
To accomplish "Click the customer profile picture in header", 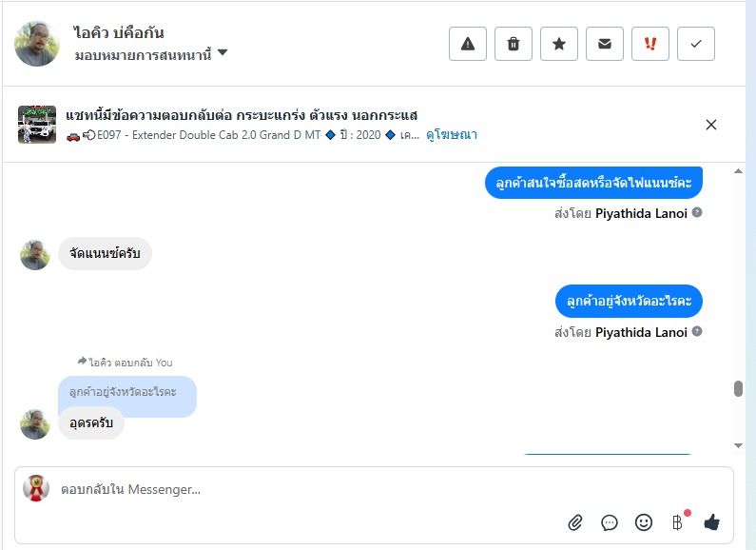I will click(x=37, y=44).
